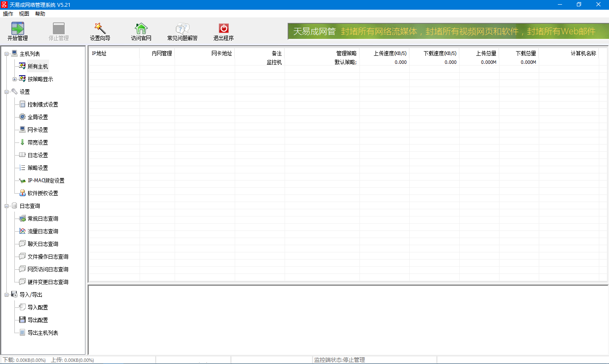The height and width of the screenshot is (364, 609).
Task: Click the 停止管理 stop management icon
Action: 58,28
